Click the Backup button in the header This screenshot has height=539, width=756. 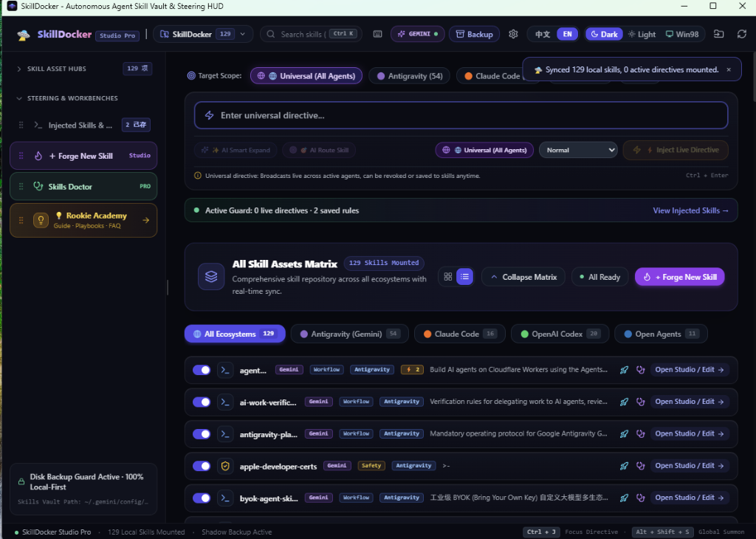click(474, 34)
